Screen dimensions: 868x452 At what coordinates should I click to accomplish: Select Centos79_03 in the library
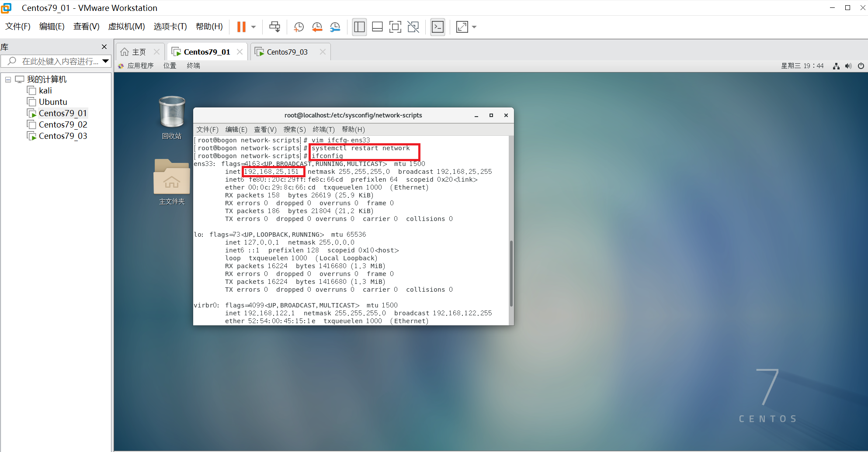pyautogui.click(x=62, y=136)
